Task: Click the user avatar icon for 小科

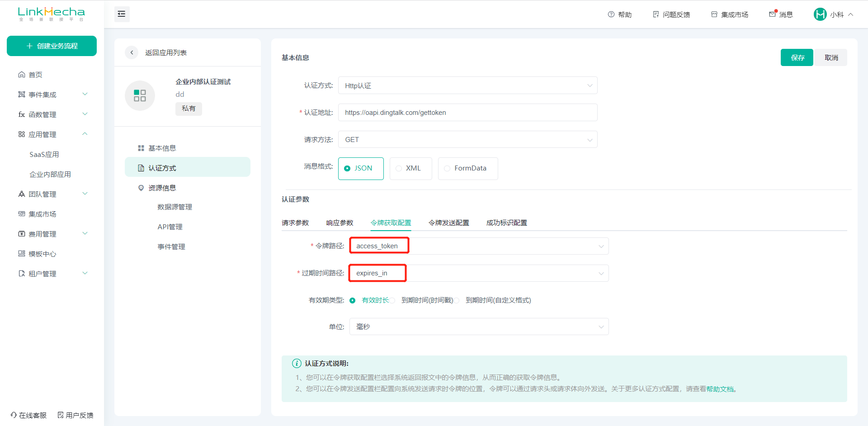Action: 820,14
